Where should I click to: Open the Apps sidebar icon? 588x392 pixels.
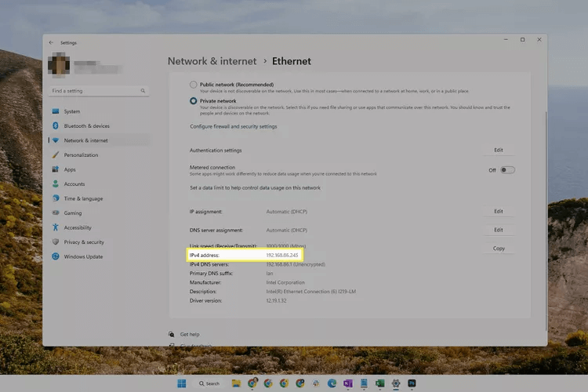point(56,169)
